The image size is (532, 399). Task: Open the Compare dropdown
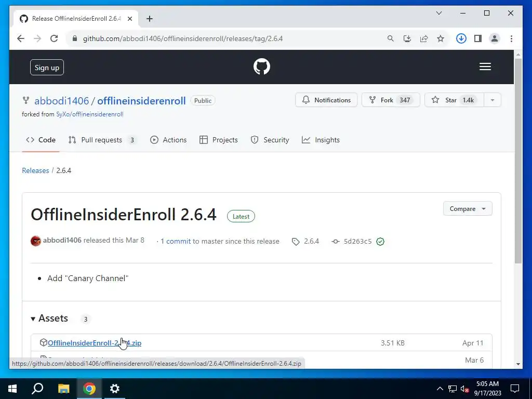pos(468,209)
